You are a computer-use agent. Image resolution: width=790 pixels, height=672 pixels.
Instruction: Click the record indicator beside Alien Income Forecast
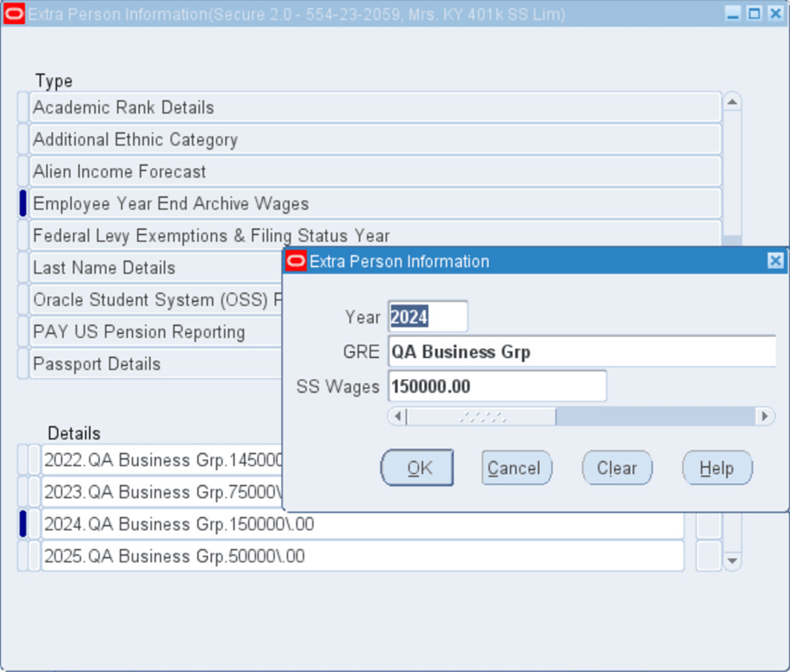[x=22, y=172]
